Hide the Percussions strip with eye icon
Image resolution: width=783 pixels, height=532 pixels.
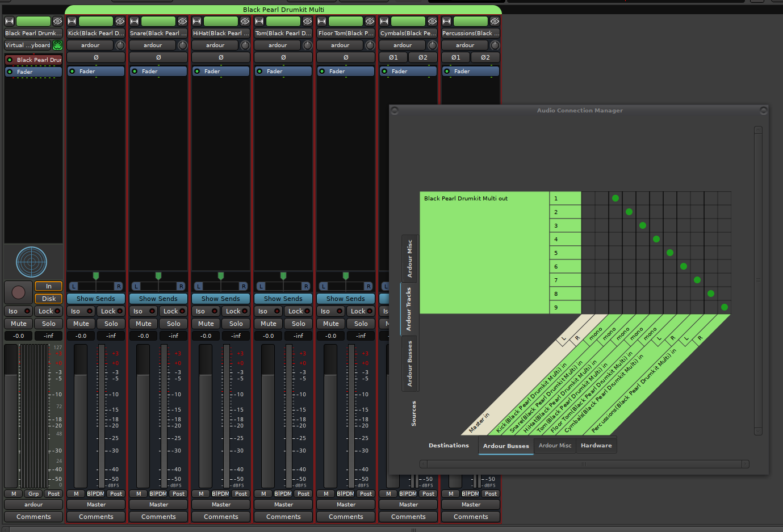coord(495,21)
